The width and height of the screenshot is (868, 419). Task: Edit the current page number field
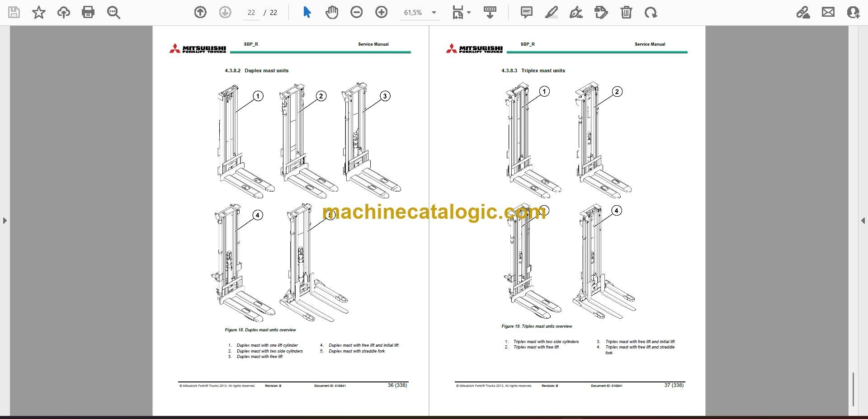tap(251, 13)
